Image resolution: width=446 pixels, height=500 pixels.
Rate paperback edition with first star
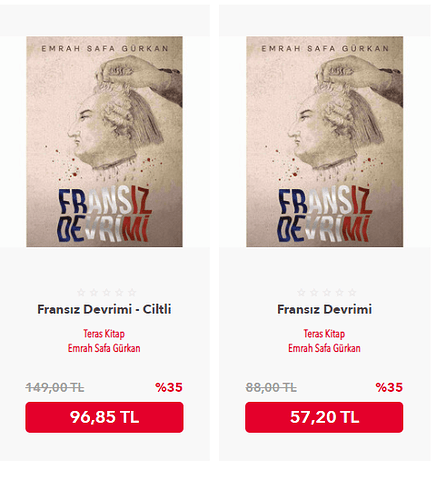point(301,293)
